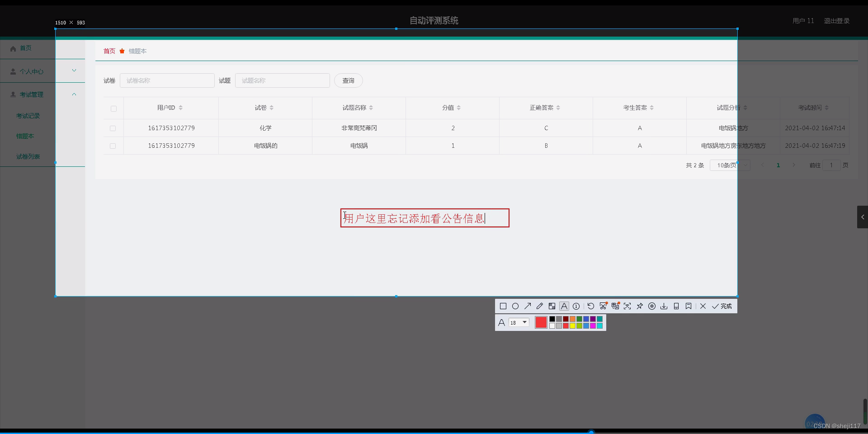Select the text annotation tool
Viewport: 868px width, 434px height.
click(564, 306)
